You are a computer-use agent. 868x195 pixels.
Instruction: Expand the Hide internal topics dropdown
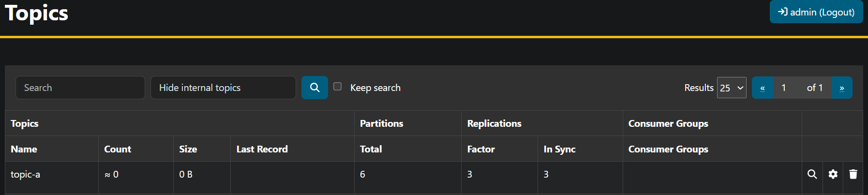[x=223, y=88]
